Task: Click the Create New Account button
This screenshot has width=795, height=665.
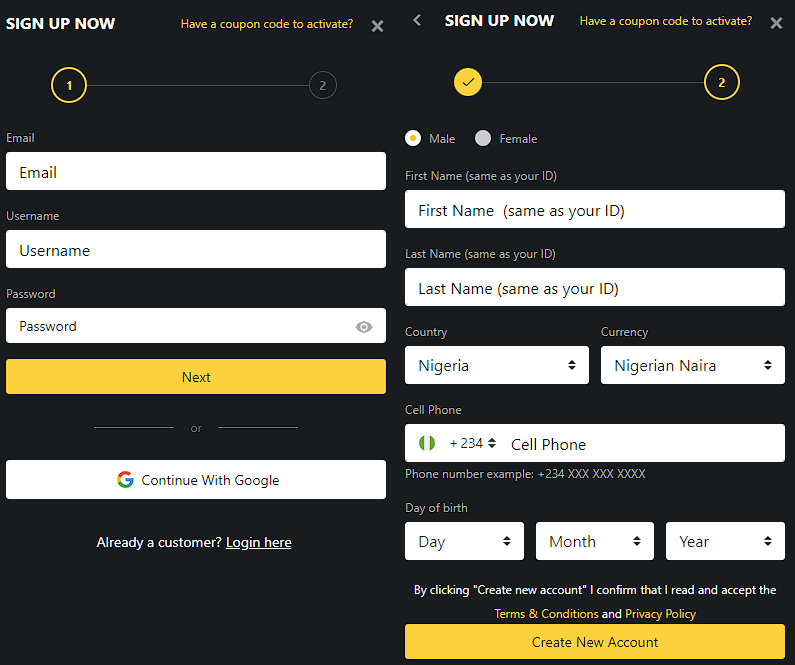Action: coord(594,642)
